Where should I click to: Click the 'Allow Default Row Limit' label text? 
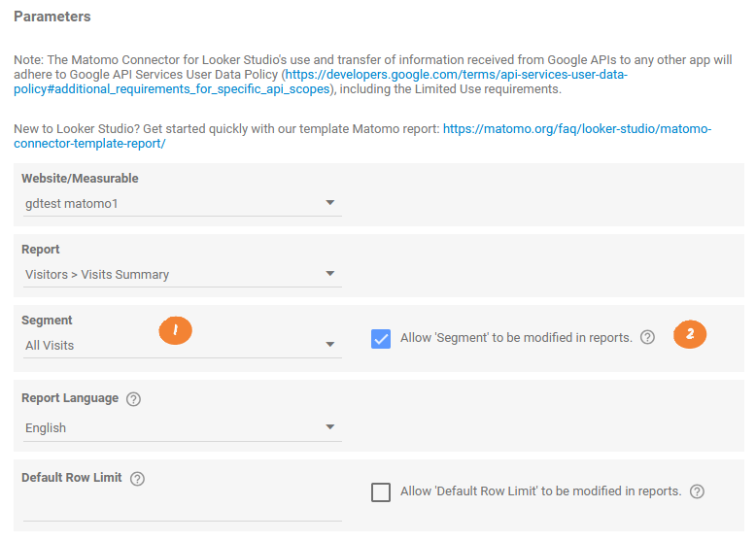pos(540,491)
